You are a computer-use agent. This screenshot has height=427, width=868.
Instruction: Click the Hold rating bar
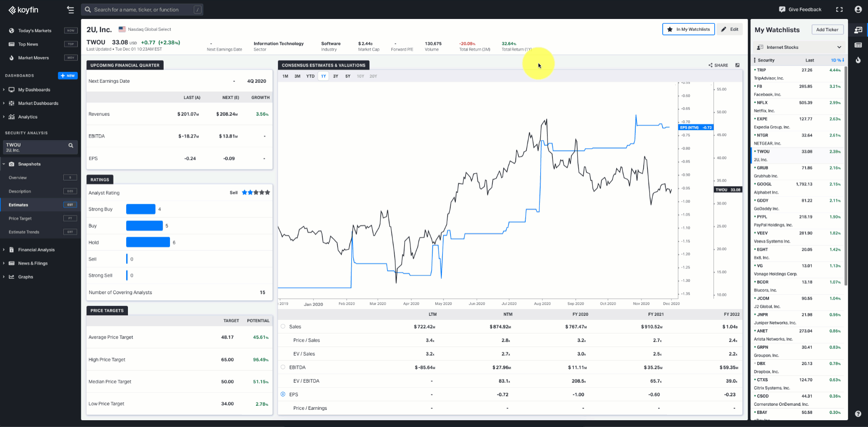pyautogui.click(x=148, y=242)
